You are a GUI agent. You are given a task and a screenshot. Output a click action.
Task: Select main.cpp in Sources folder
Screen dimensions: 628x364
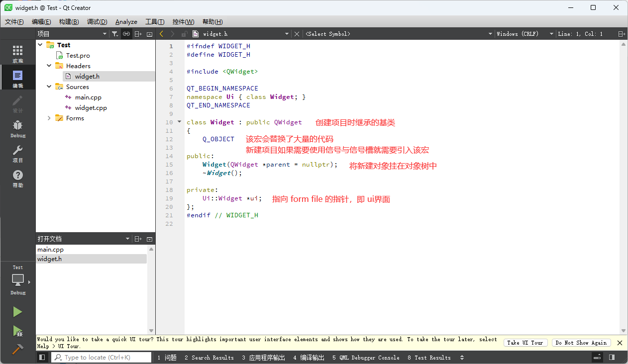point(88,97)
